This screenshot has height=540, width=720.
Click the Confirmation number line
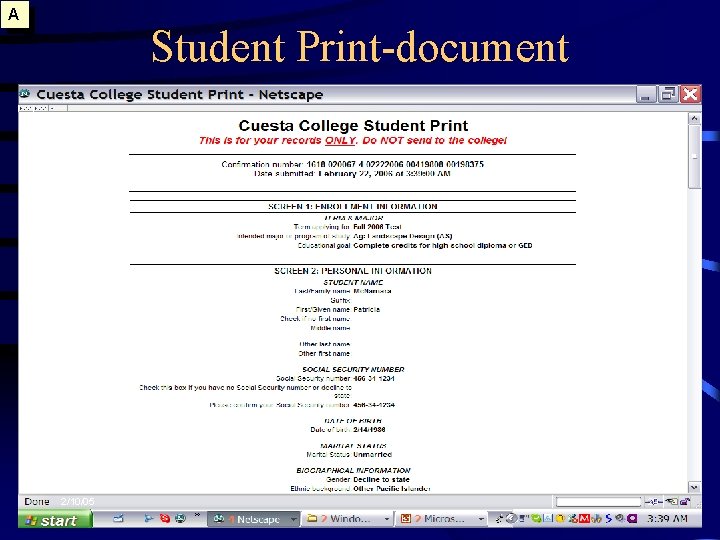pyautogui.click(x=352, y=164)
